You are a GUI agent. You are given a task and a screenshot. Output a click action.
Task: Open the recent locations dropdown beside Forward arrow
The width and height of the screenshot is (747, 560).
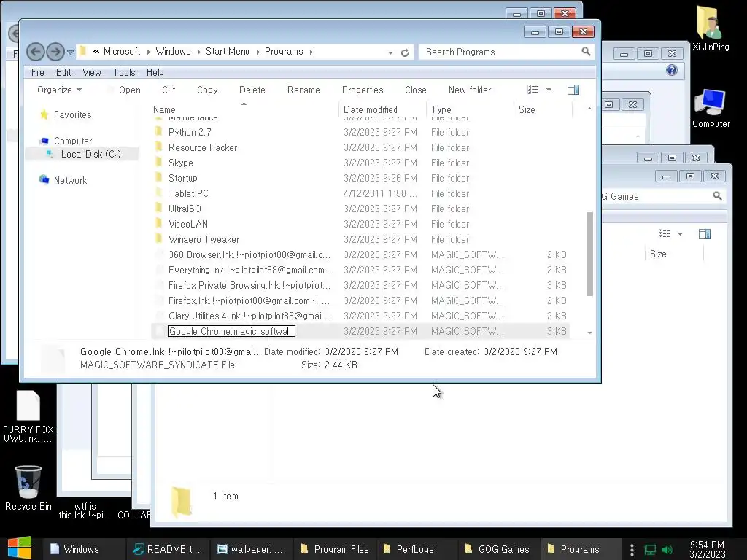click(x=70, y=52)
